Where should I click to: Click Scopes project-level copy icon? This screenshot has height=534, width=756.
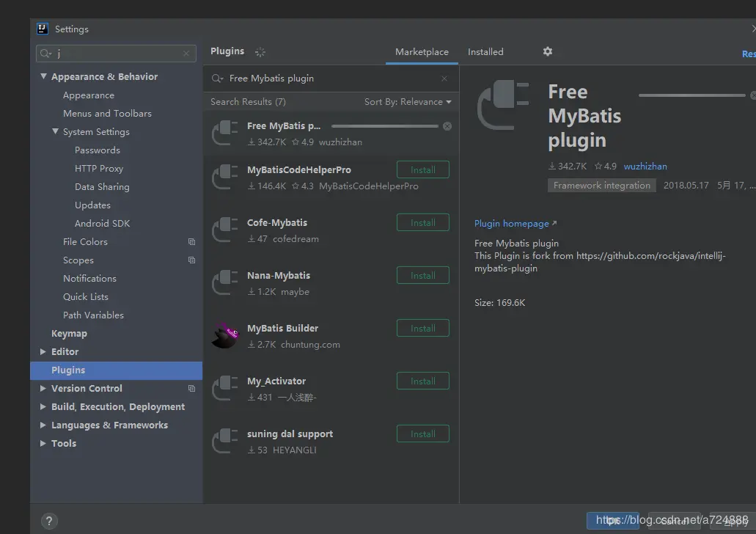pyautogui.click(x=191, y=260)
